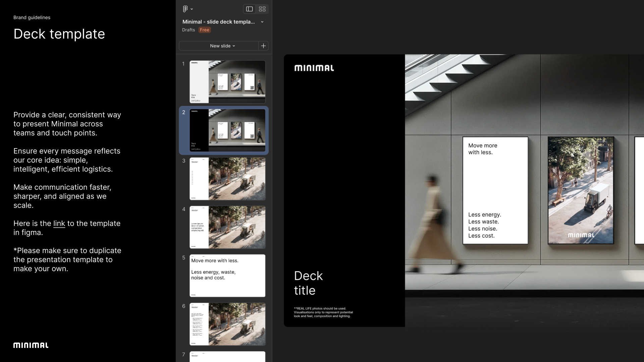The width and height of the screenshot is (644, 362).
Task: Switch to grid view
Action: 262,9
